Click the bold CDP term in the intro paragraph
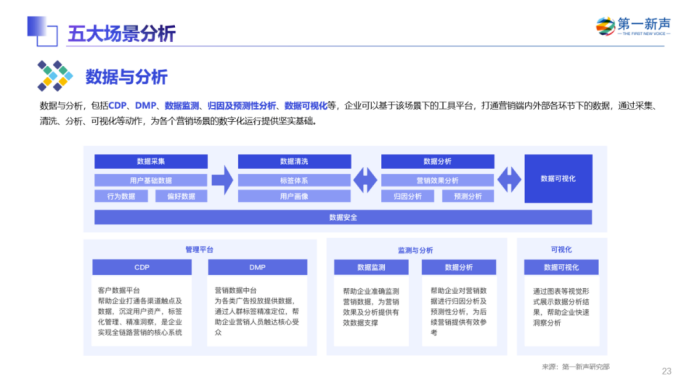700x387 pixels. coord(118,106)
